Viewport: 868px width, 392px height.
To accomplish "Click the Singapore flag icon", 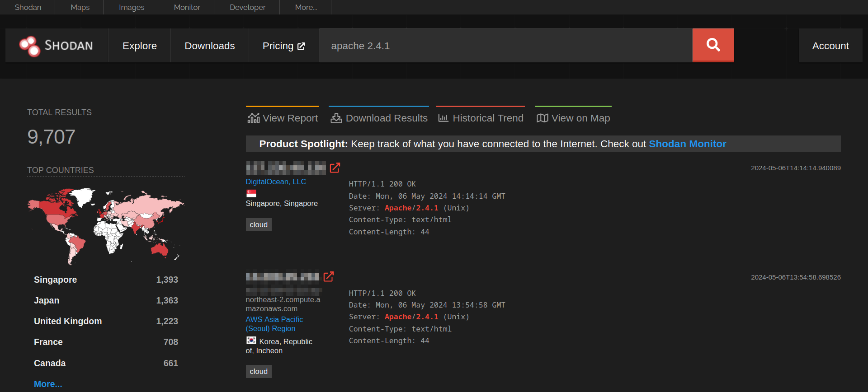I will click(251, 193).
